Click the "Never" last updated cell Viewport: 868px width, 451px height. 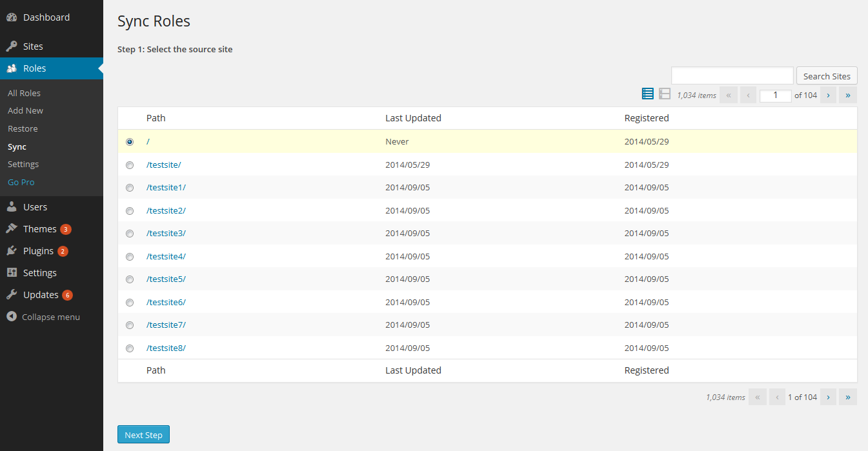[397, 141]
